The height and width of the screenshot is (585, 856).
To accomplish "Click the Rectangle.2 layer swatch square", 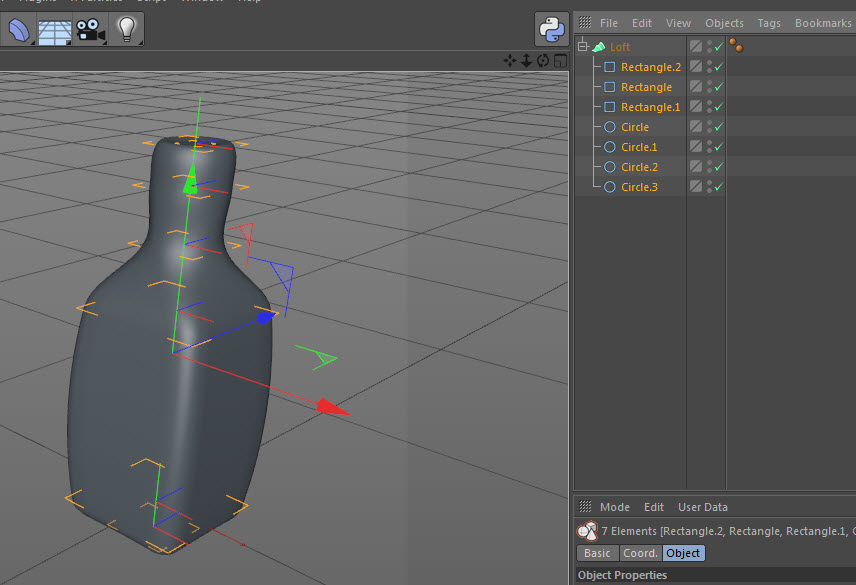I will click(x=696, y=66).
